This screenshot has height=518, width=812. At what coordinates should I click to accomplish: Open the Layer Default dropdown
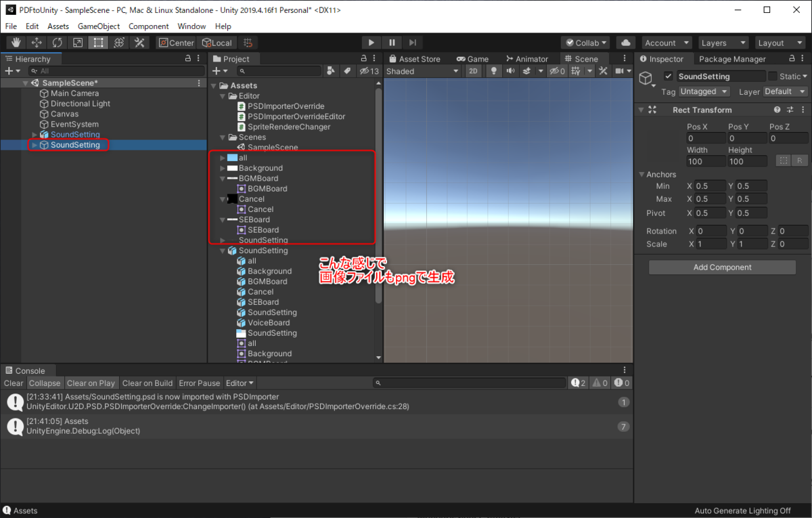[x=785, y=91]
